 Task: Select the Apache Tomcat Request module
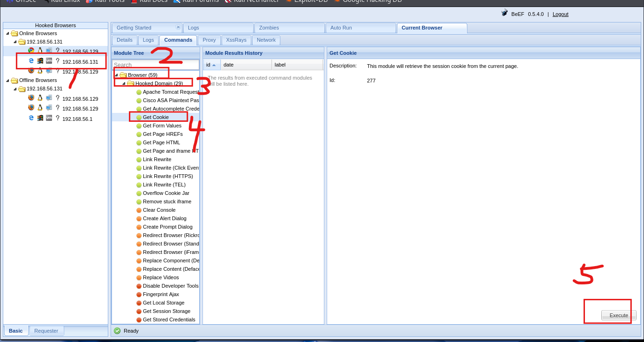click(x=171, y=92)
